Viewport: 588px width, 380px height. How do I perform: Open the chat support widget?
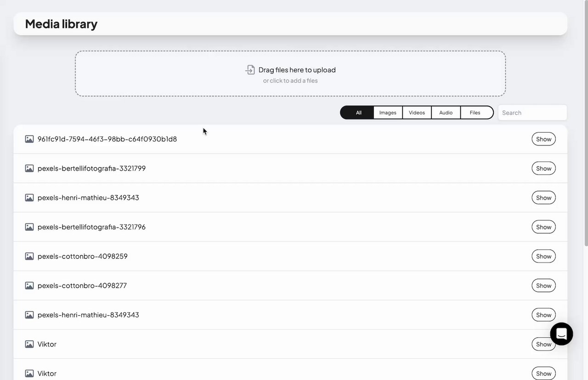[x=561, y=334]
